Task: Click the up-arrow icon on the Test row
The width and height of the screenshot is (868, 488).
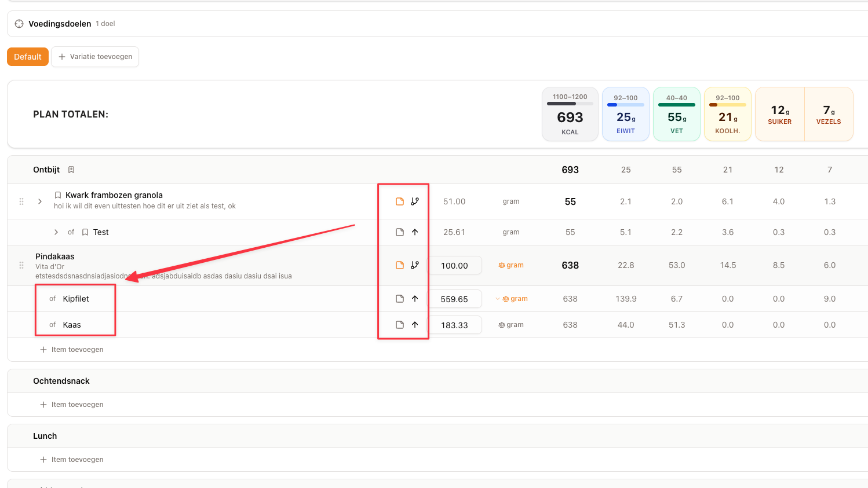Action: point(415,232)
